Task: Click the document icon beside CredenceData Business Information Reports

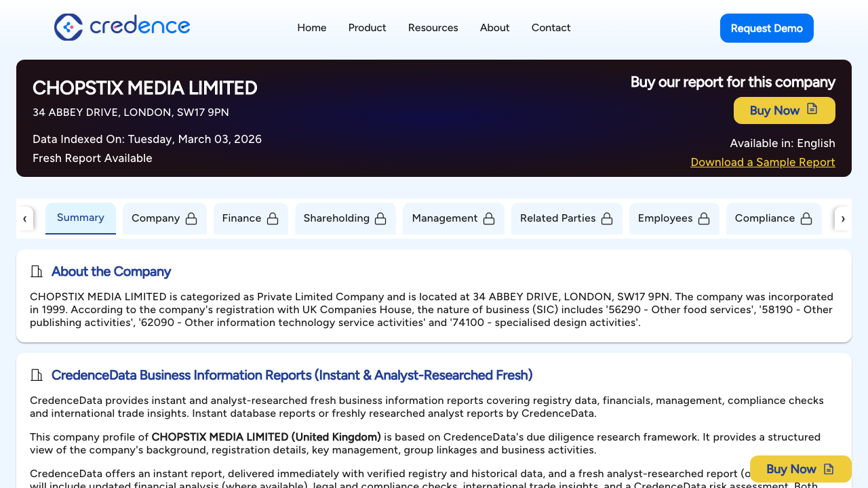Action: 36,375
